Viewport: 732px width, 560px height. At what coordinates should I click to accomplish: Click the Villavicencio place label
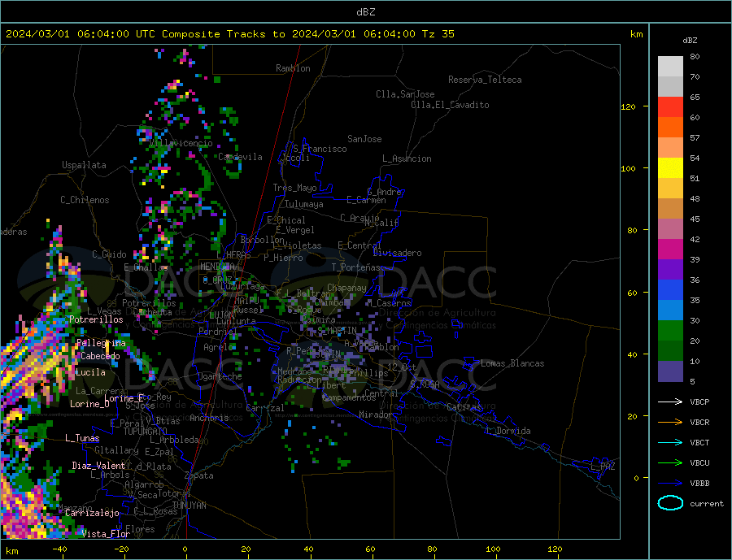point(181,143)
